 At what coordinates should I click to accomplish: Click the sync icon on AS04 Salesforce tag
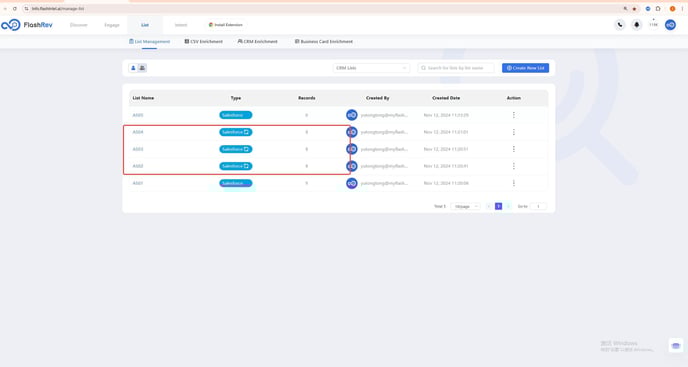pos(247,132)
